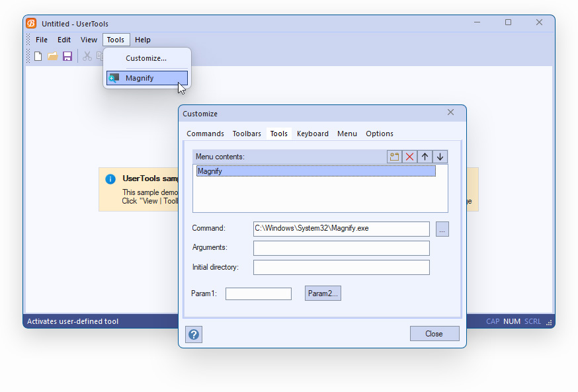Switch to the Keyboard tab
578x392 pixels.
pyautogui.click(x=313, y=134)
